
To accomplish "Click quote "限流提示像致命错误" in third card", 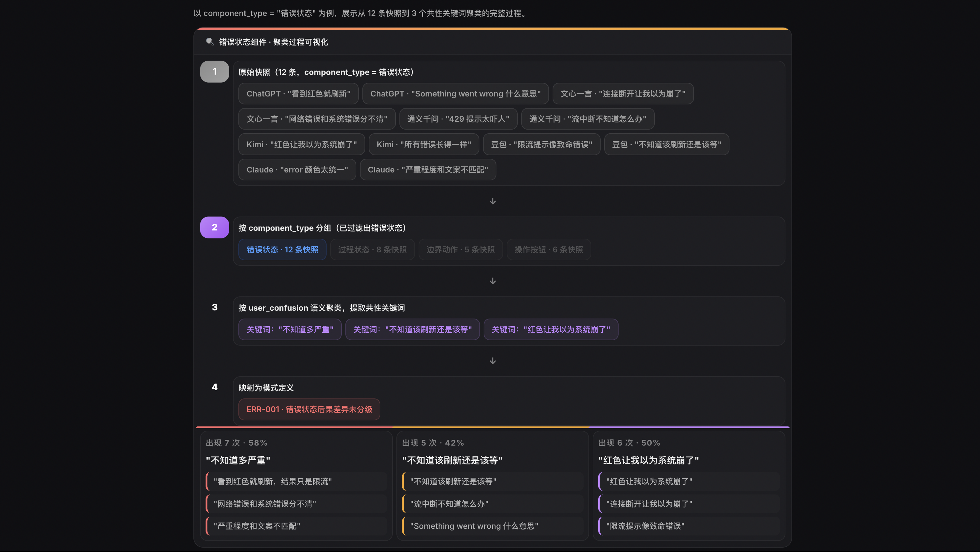I will click(689, 526).
